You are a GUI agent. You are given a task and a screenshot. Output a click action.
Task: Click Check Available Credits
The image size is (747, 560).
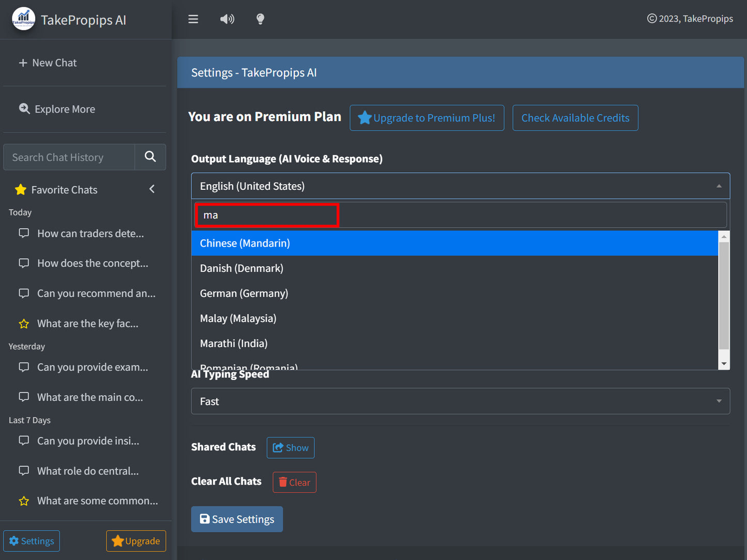(x=575, y=118)
